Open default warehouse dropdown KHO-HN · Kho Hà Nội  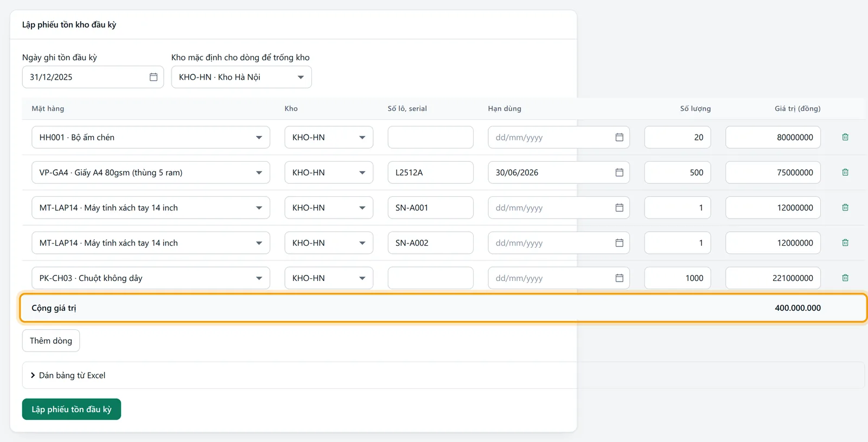pyautogui.click(x=241, y=77)
